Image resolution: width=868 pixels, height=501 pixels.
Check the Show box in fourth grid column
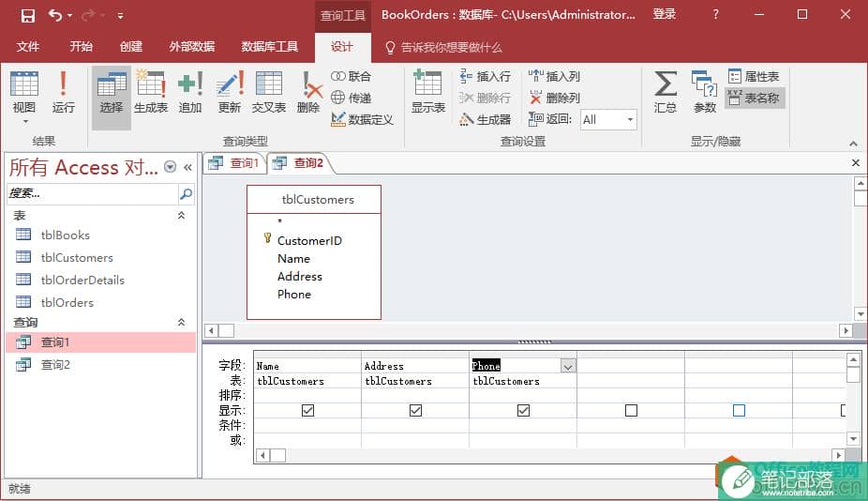pyautogui.click(x=631, y=410)
